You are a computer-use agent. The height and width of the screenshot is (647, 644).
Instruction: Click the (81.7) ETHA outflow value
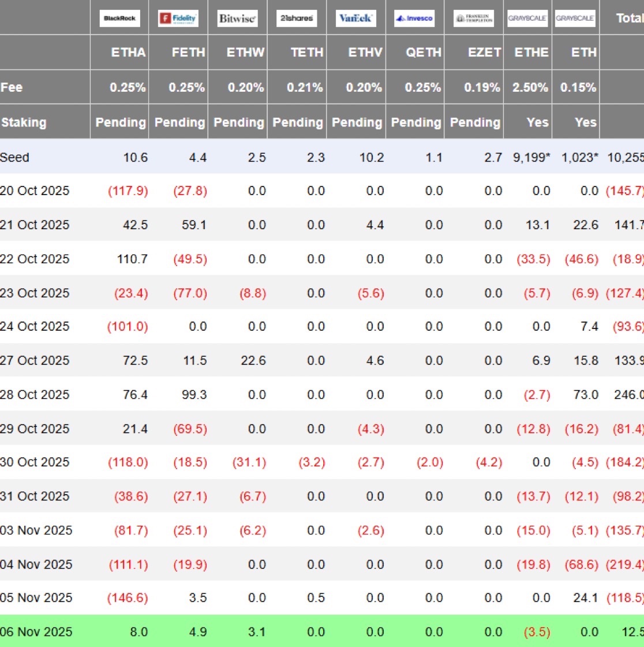click(131, 531)
